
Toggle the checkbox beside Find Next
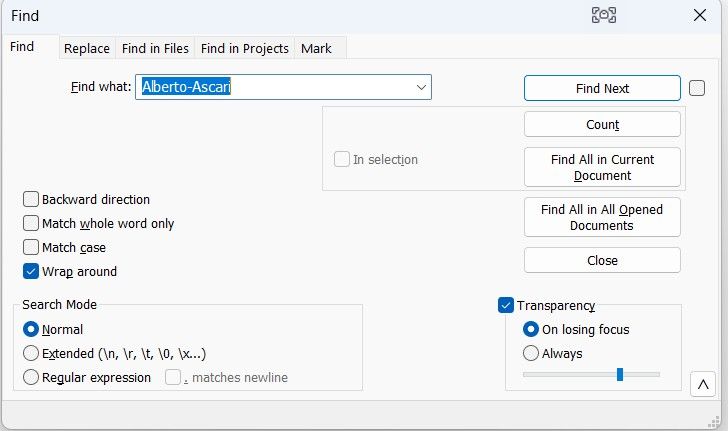(697, 88)
